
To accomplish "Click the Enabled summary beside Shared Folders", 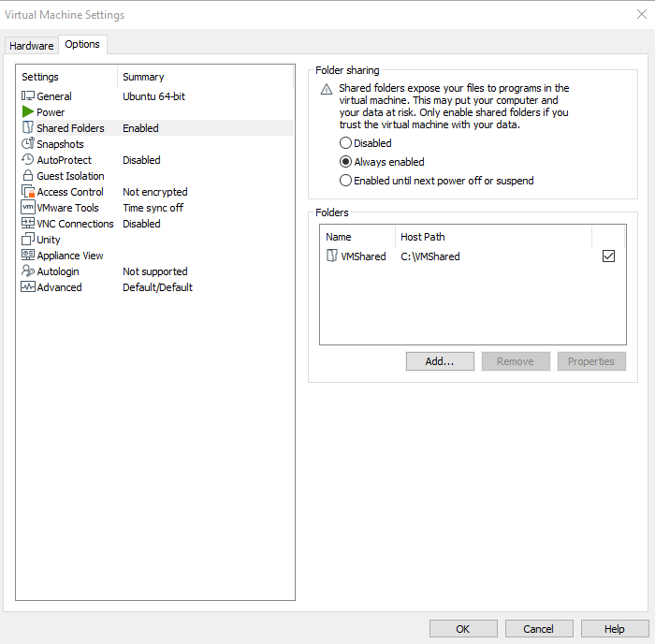I will pyautogui.click(x=140, y=128).
